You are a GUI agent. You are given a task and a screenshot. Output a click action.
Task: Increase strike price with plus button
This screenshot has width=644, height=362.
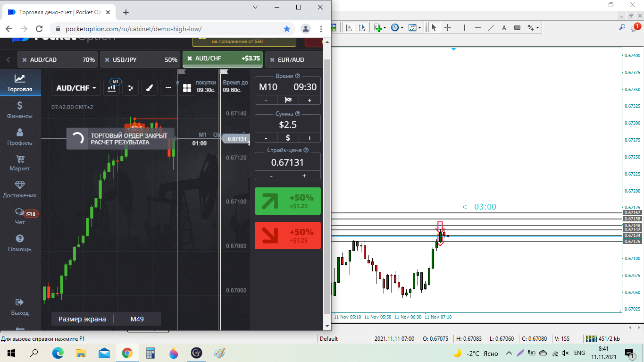304,176
